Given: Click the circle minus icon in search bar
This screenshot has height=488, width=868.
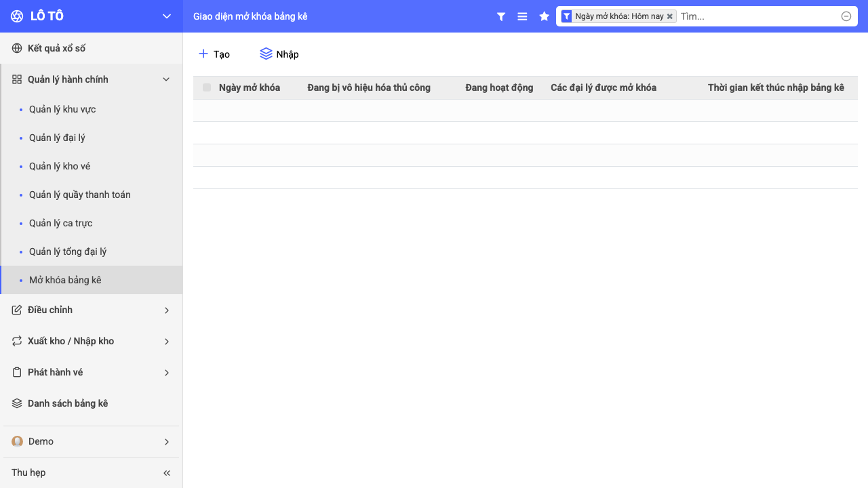Looking at the screenshot, I should click(x=846, y=16).
